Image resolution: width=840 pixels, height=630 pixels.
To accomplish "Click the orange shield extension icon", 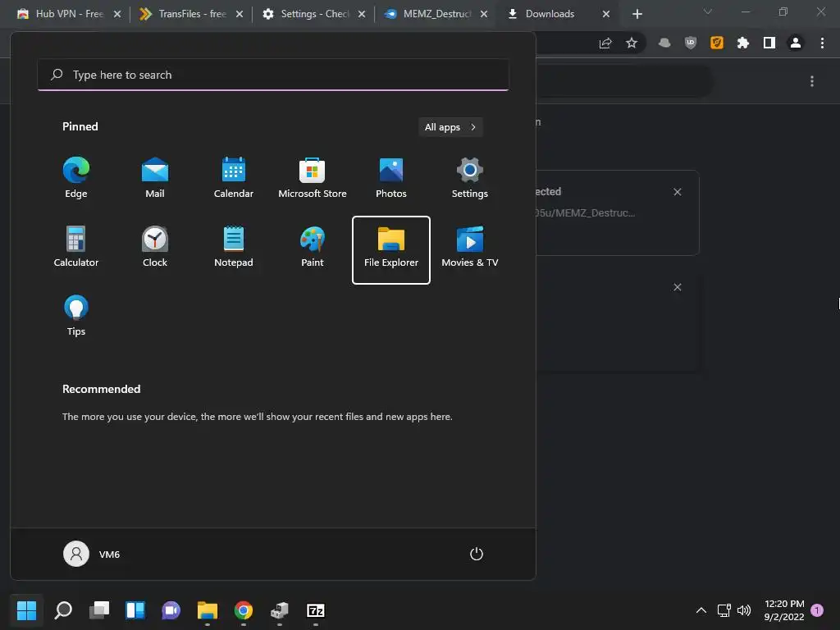I will (717, 43).
